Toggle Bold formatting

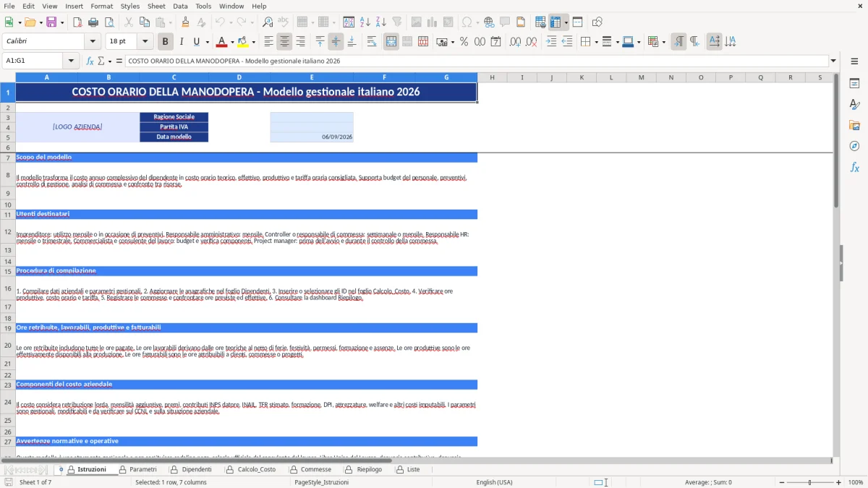(x=165, y=42)
